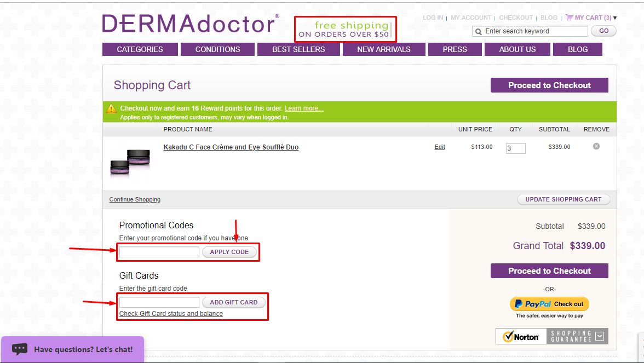Click the Grand Total $339.00 amount

587,245
